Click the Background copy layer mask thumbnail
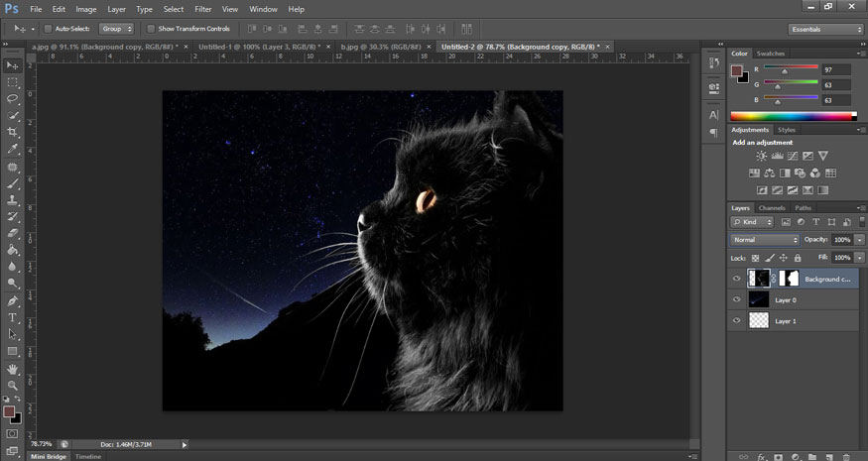Image resolution: width=868 pixels, height=461 pixels. (789, 279)
